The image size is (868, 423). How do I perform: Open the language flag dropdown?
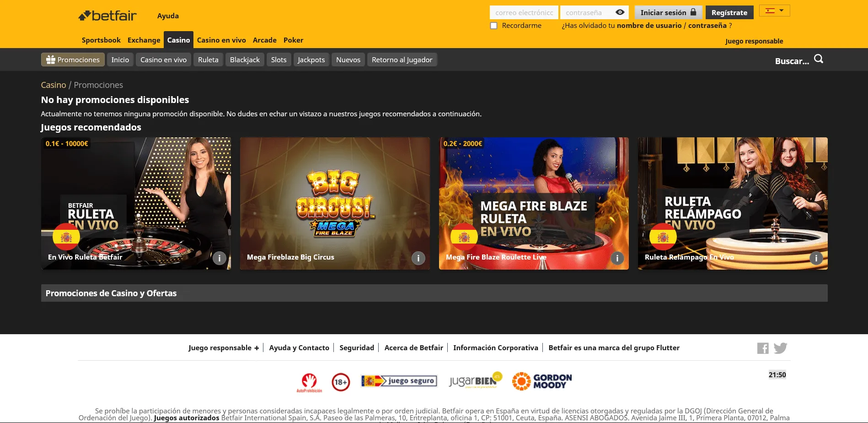tap(775, 11)
